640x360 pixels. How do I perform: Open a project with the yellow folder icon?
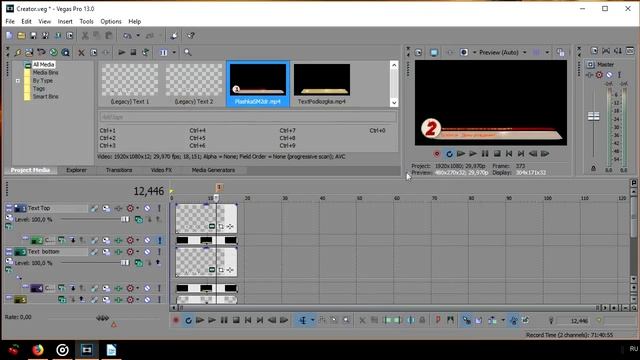click(21, 36)
